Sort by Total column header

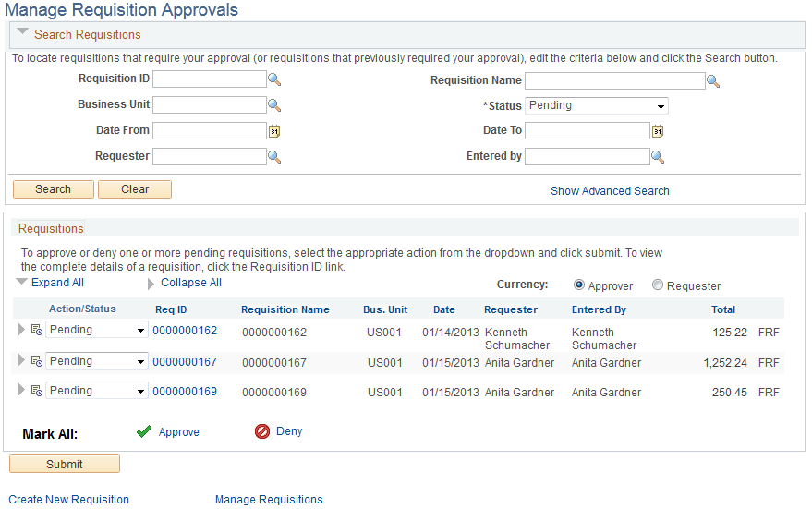pos(723,309)
